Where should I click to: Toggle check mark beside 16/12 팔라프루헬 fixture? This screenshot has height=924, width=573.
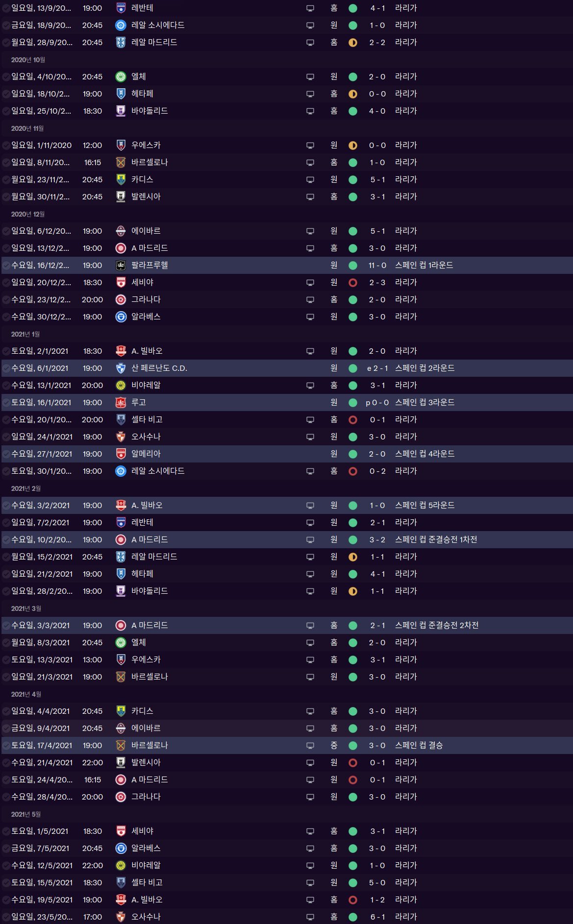(x=6, y=266)
